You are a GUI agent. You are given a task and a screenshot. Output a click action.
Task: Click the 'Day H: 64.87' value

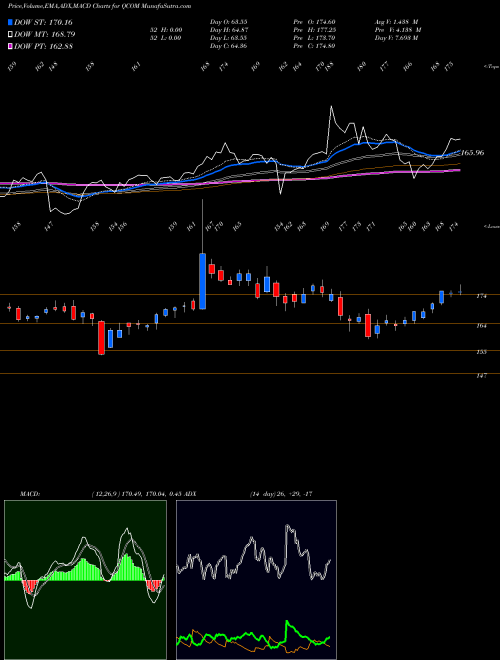[228, 30]
